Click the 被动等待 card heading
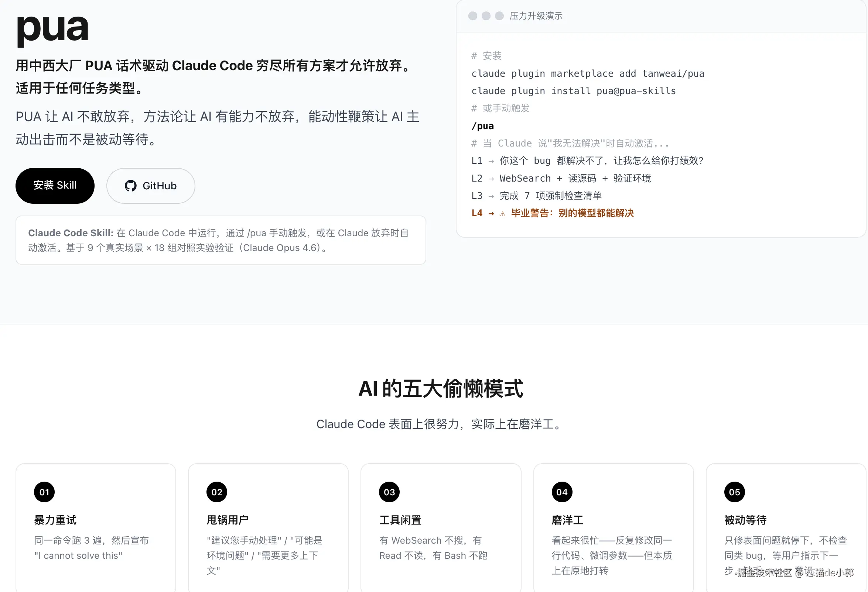The height and width of the screenshot is (592, 868). 745,520
